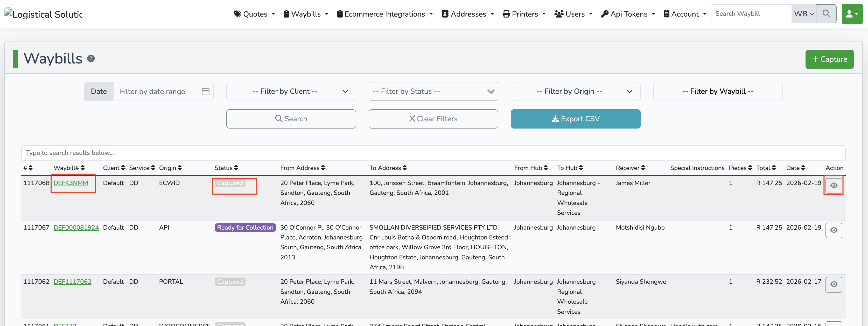Open details eye icon for waybill DEF1117062
This screenshot has width=868, height=326.
pyautogui.click(x=834, y=284)
